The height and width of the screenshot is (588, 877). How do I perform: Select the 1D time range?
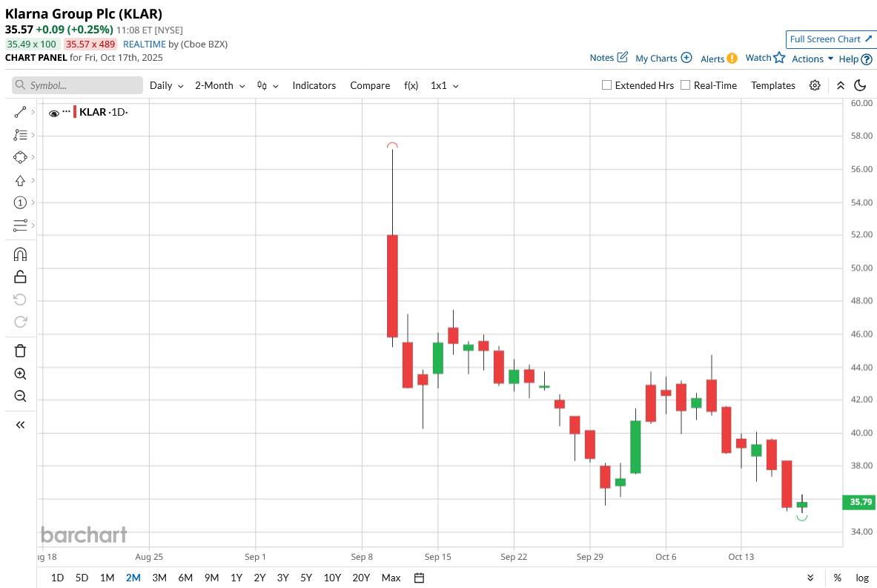click(57, 578)
